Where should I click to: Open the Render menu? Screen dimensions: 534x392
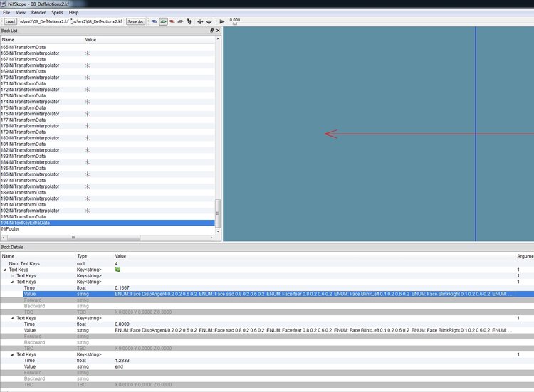click(38, 13)
